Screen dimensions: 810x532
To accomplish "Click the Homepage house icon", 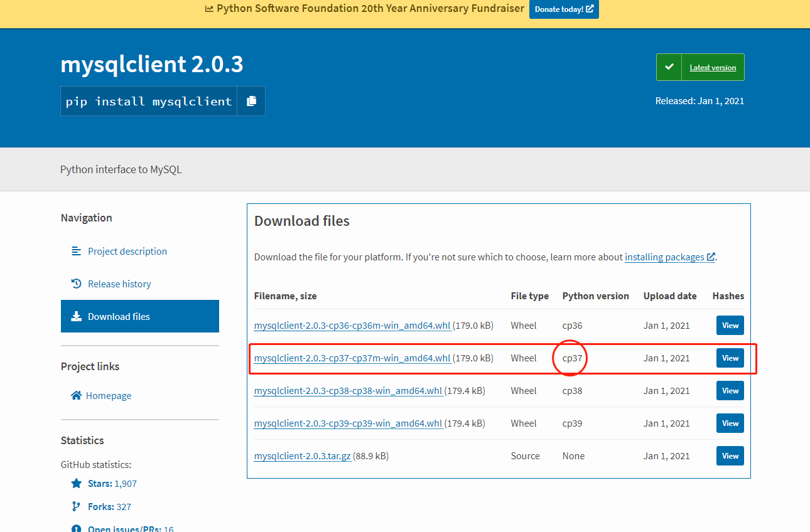I will coord(77,395).
